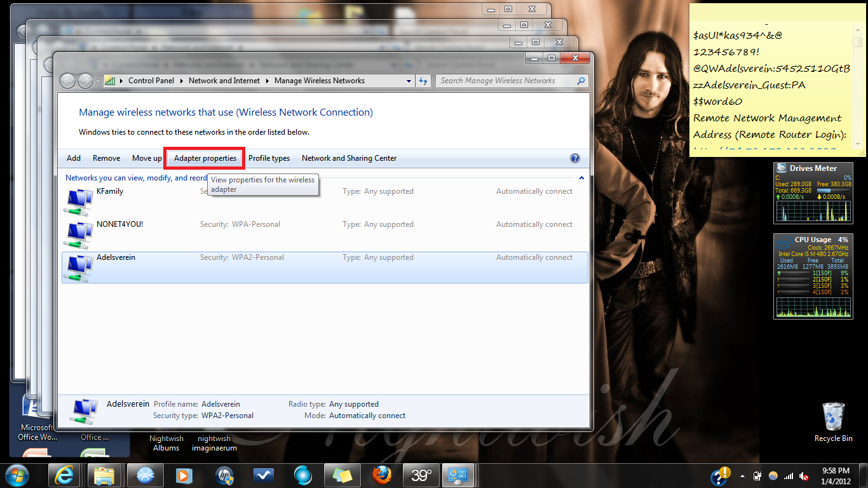Click the Intel logo in CPU Usage gadget

tap(783, 241)
